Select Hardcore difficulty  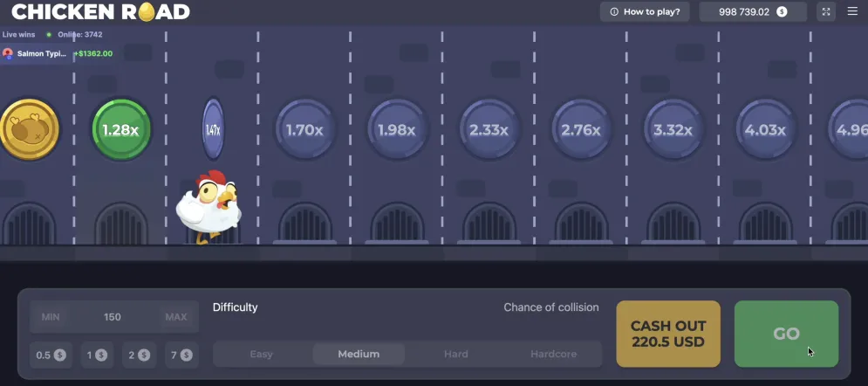tap(553, 354)
